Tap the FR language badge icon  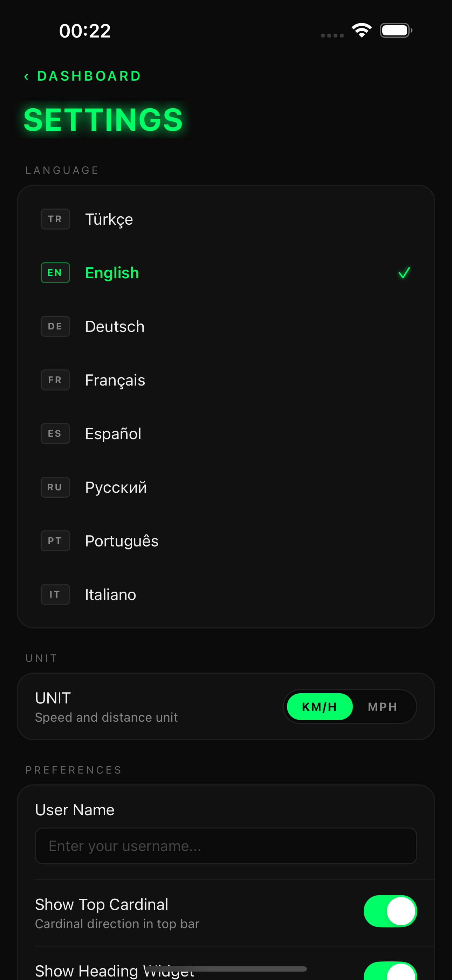[55, 380]
